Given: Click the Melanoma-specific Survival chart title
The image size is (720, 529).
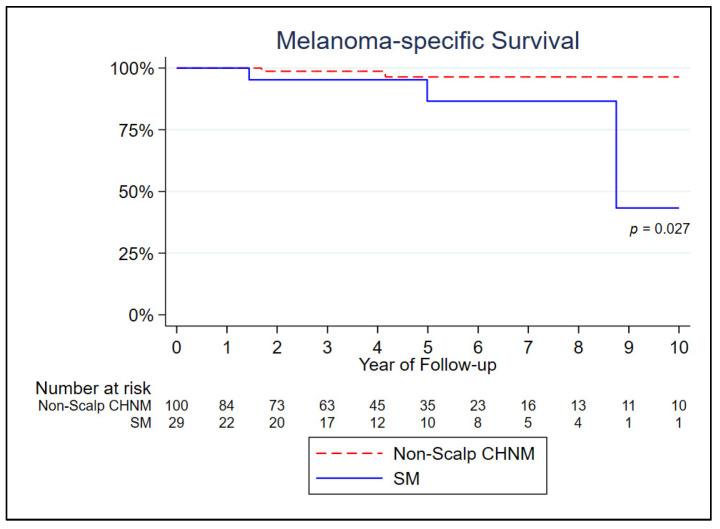Looking at the screenshot, I should point(428,41).
